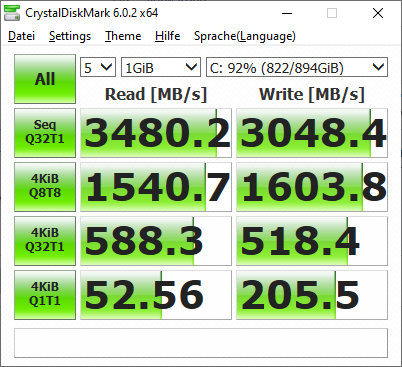Open the Hilfe menu

[167, 36]
